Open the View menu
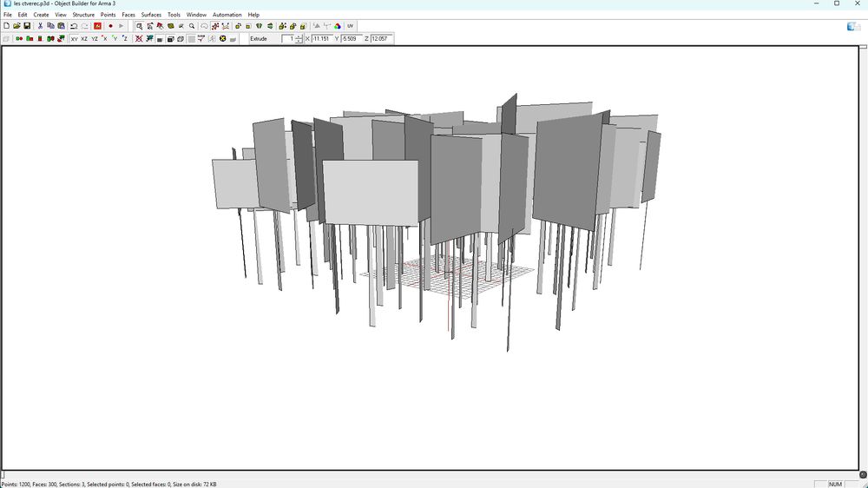The height and width of the screenshot is (488, 868). 61,15
